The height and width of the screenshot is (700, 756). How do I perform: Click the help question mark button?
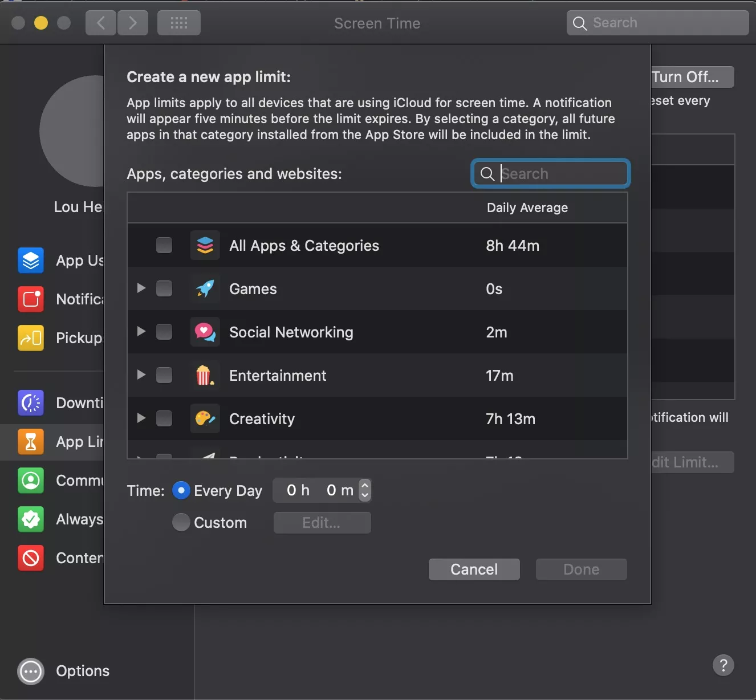(x=723, y=665)
